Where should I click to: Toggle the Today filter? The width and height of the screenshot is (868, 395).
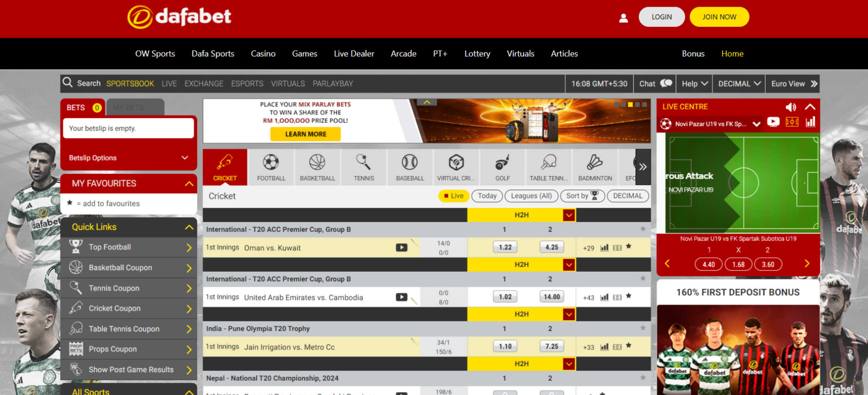[487, 196]
